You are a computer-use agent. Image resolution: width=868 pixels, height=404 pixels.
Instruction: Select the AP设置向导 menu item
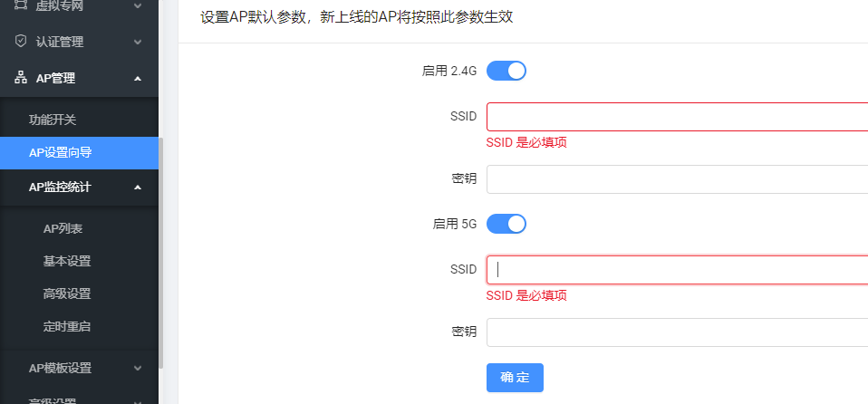[x=79, y=153]
